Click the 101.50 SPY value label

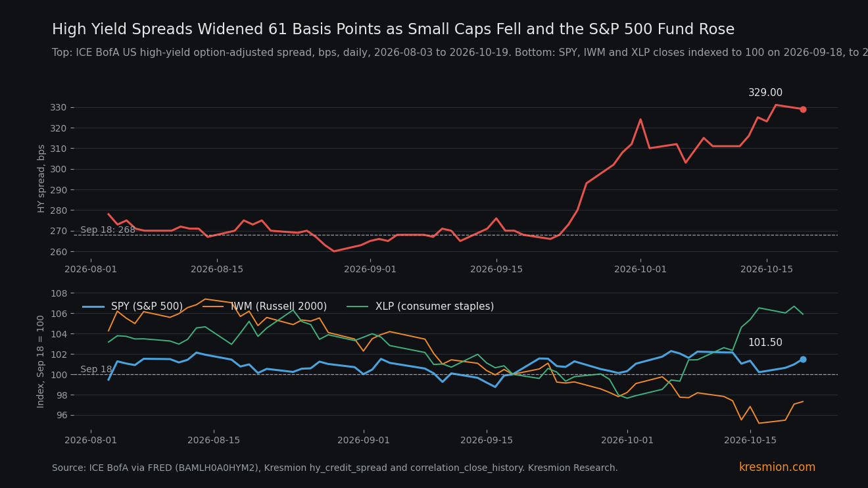click(x=765, y=343)
